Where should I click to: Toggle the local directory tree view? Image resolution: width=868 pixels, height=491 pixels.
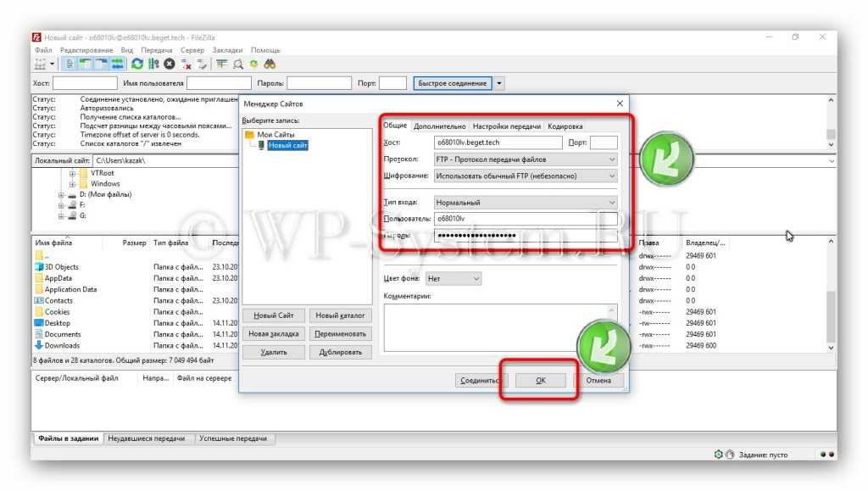click(86, 64)
